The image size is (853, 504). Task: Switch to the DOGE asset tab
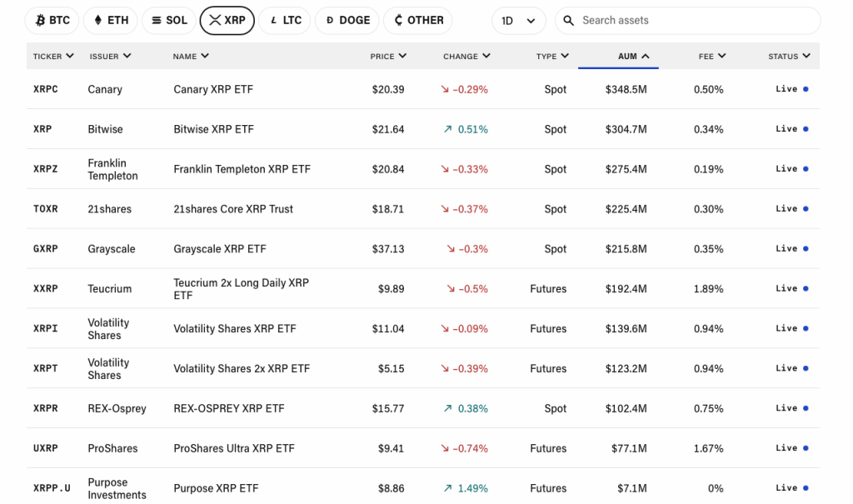(x=347, y=20)
